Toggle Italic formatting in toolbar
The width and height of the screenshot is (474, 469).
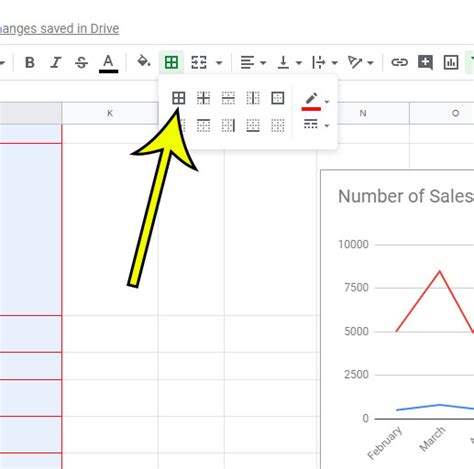pos(56,62)
